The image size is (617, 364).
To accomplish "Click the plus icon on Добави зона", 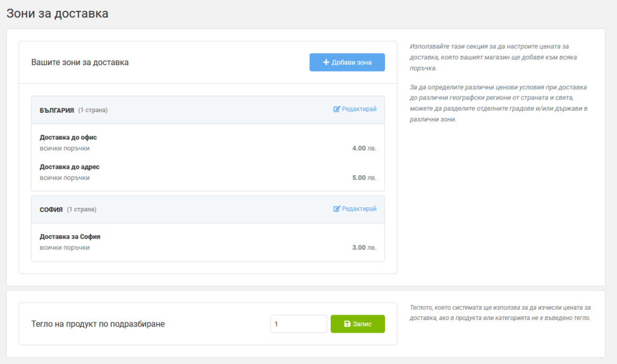I will pos(326,62).
